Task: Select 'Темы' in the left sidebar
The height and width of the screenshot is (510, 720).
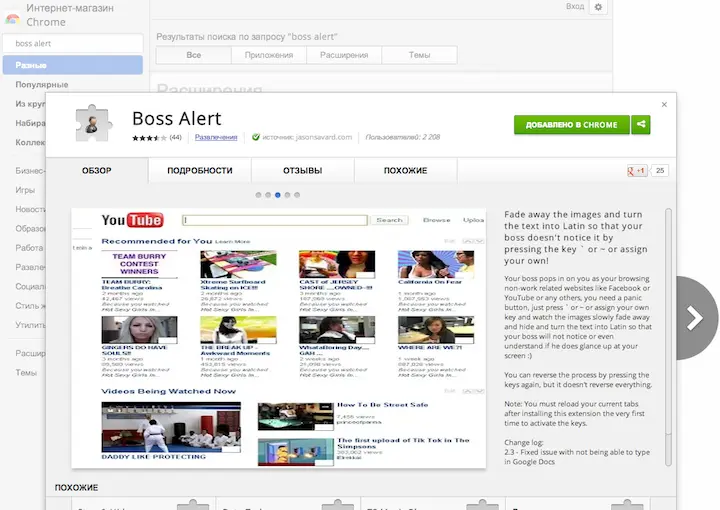Action: pyautogui.click(x=26, y=373)
